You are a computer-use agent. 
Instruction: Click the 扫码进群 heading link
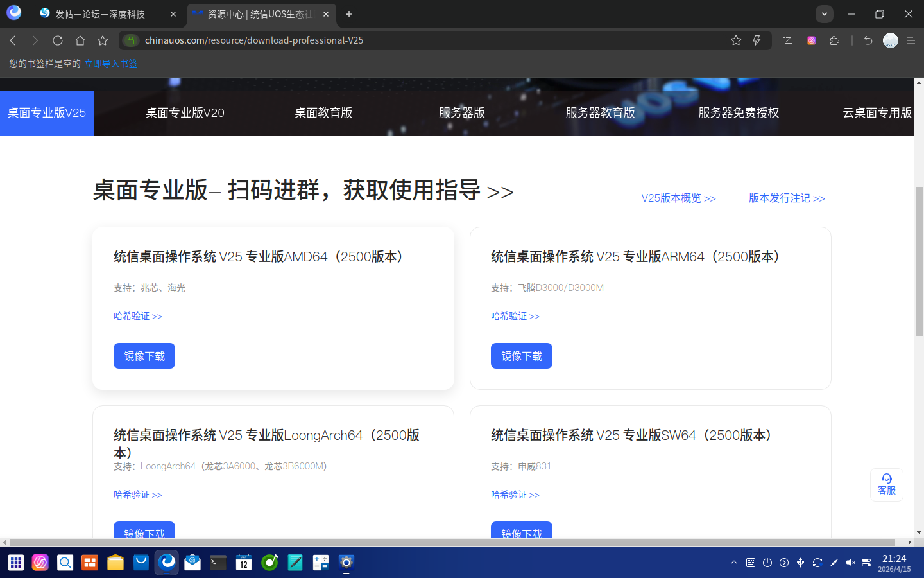pyautogui.click(x=370, y=191)
